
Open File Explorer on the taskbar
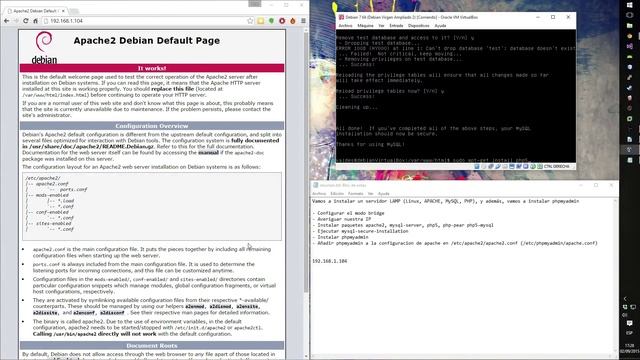point(629,25)
